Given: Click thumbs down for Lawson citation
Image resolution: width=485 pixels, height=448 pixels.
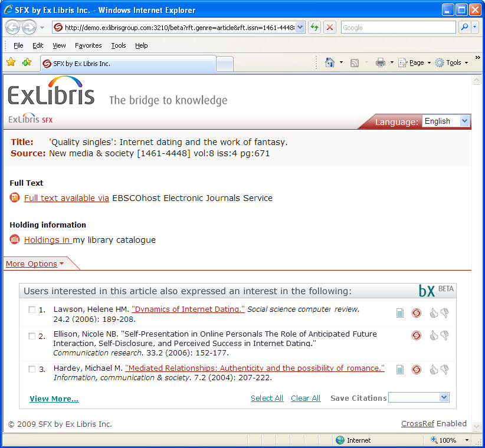Looking at the screenshot, I should pyautogui.click(x=445, y=313).
